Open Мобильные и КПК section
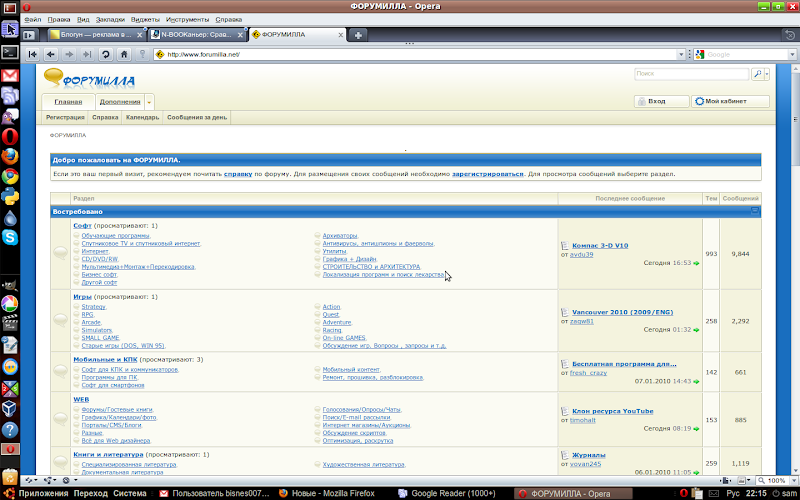This screenshot has height=500, width=800. click(105, 359)
